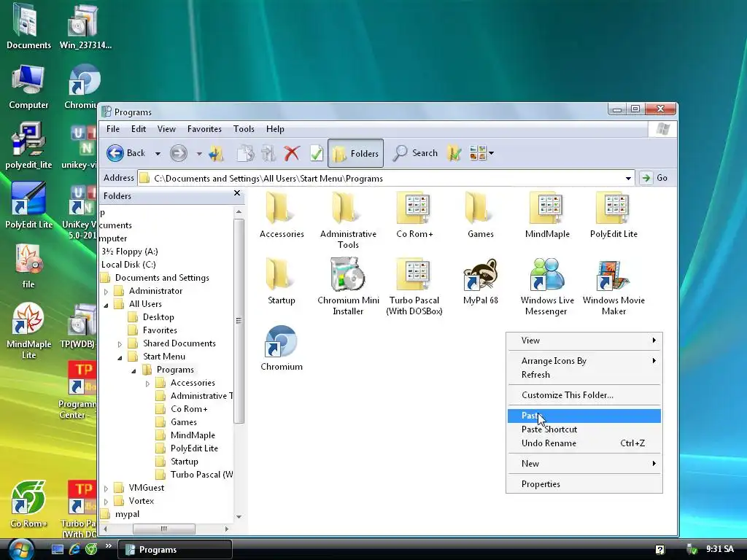Click the Forward arrow toolbar button

pyautogui.click(x=179, y=153)
